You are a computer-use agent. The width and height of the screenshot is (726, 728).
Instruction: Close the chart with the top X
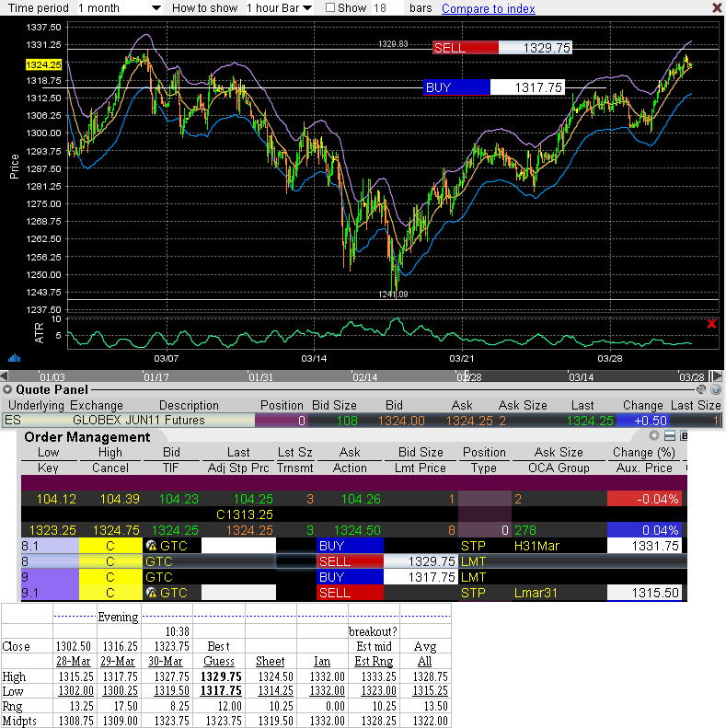click(x=717, y=7)
